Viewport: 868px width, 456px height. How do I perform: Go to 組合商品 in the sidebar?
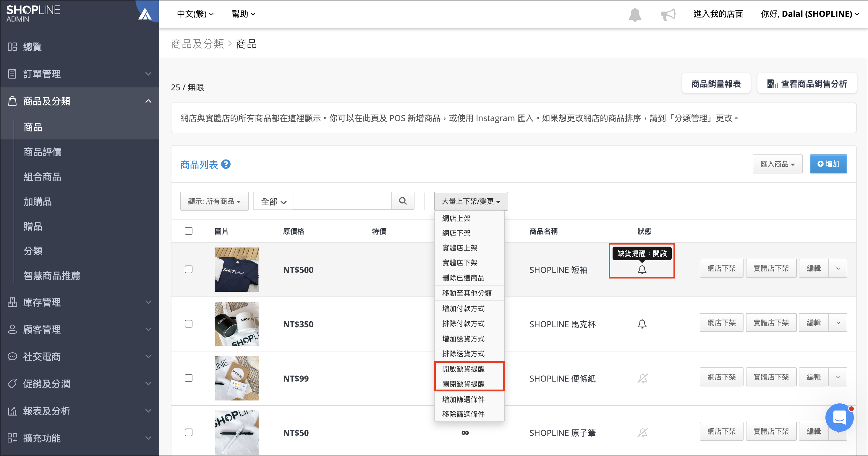coord(43,177)
